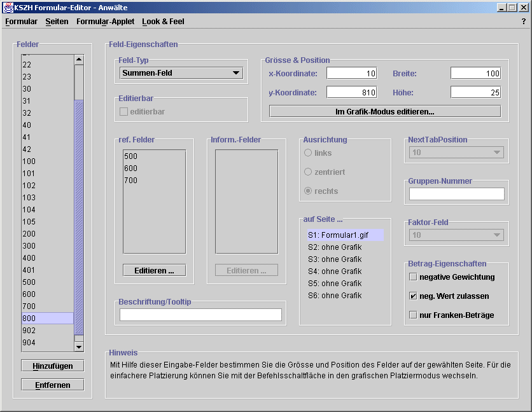
Task: Select field 100 in Felder list
Action: [48, 161]
